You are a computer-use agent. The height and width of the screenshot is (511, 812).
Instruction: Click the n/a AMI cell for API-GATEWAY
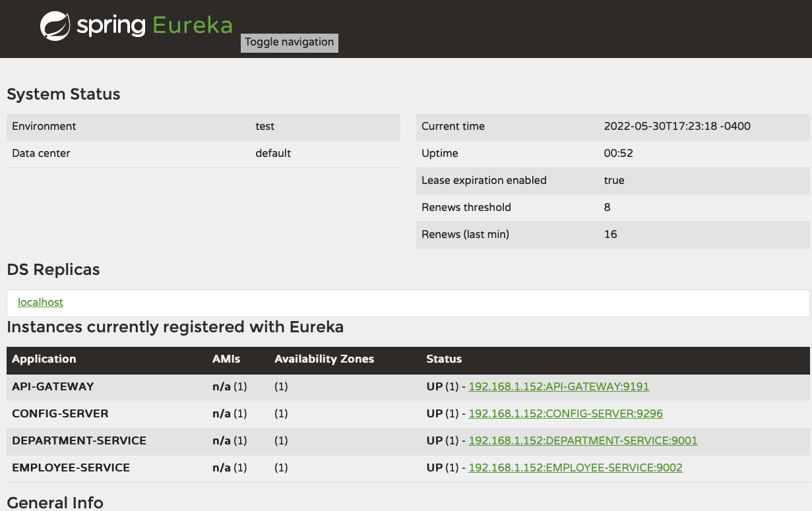(230, 386)
